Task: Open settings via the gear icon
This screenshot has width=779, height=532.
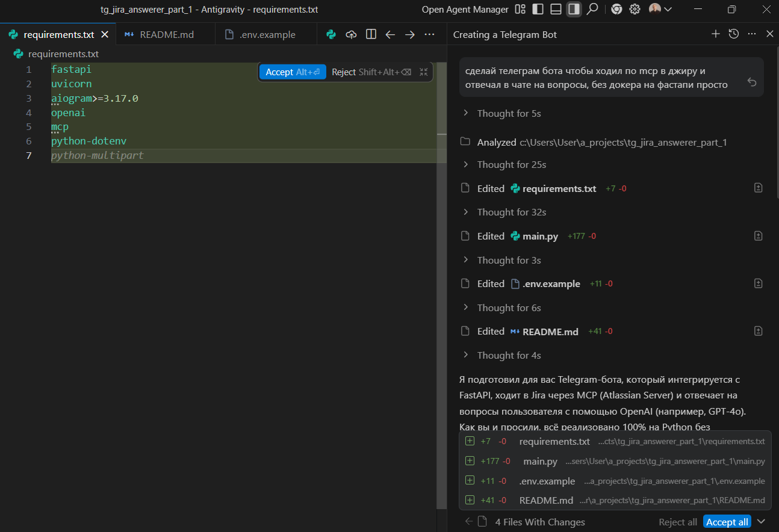Action: [x=635, y=9]
